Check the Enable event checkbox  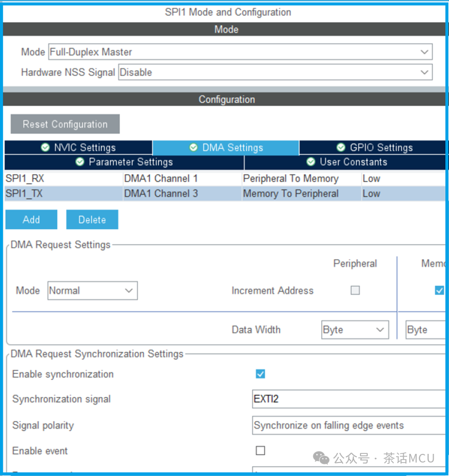tap(260, 450)
